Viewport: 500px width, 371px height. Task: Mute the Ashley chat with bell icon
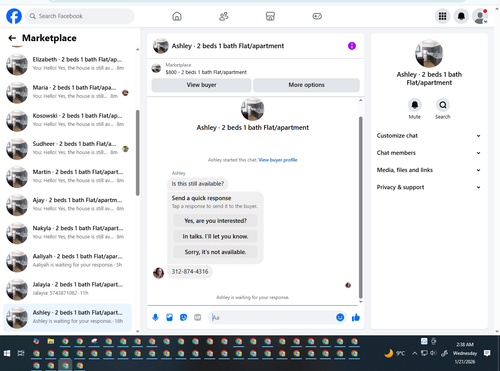tap(415, 105)
